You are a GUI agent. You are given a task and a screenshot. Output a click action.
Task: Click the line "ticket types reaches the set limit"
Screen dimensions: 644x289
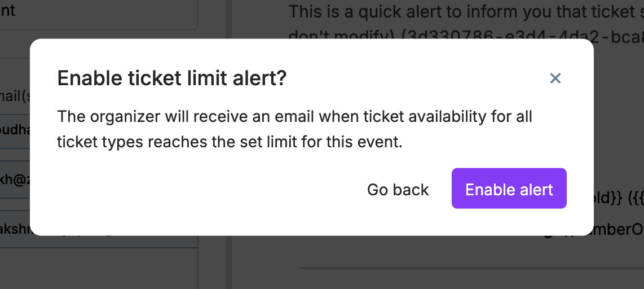click(x=230, y=142)
